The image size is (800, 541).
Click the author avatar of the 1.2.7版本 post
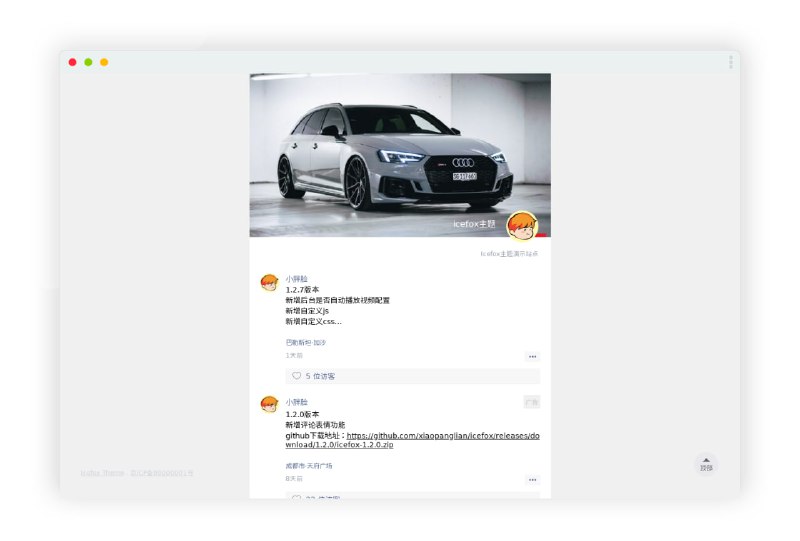coord(269,282)
